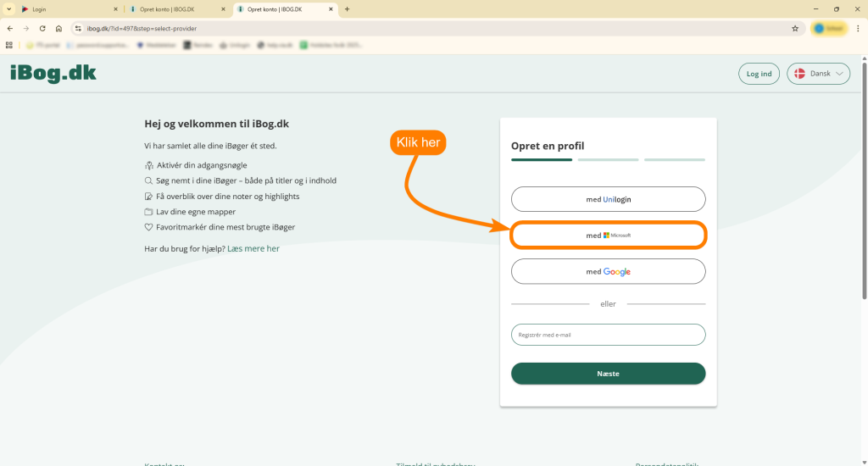Sign up with Unilogin
The image size is (868, 466).
(x=608, y=199)
